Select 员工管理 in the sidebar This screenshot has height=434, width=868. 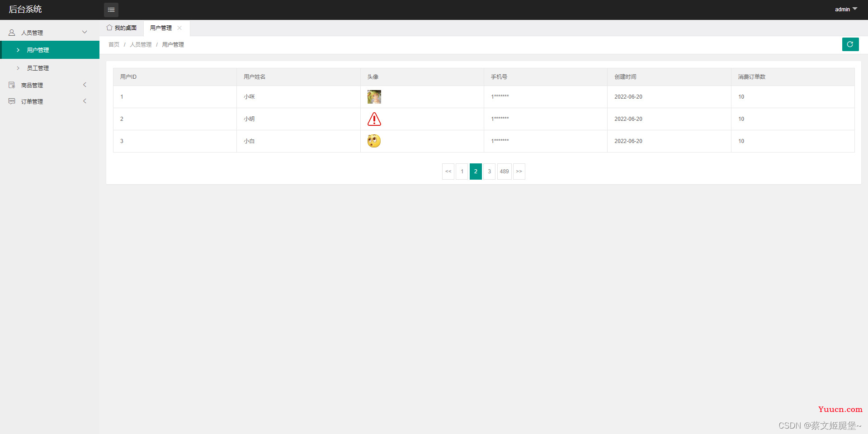[50, 68]
